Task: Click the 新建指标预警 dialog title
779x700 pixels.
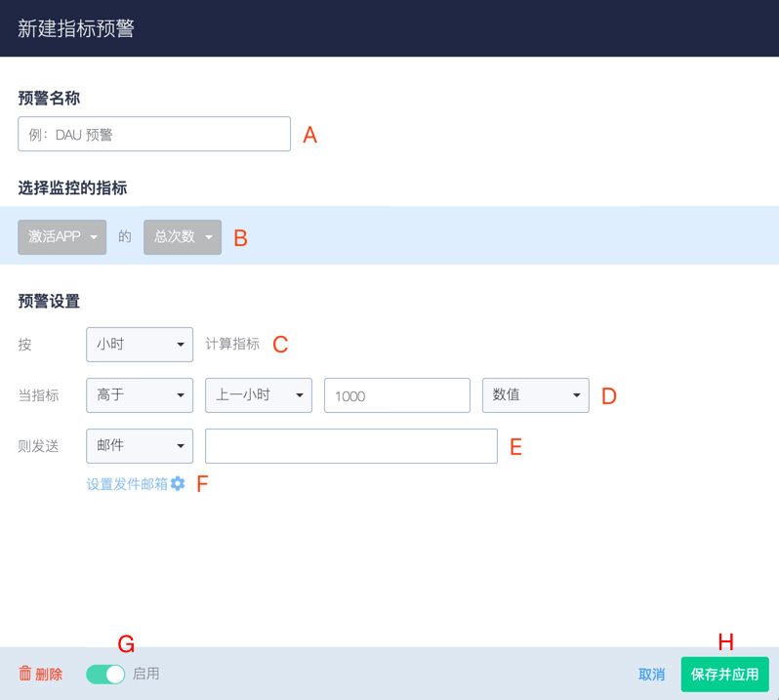Action: click(x=76, y=28)
